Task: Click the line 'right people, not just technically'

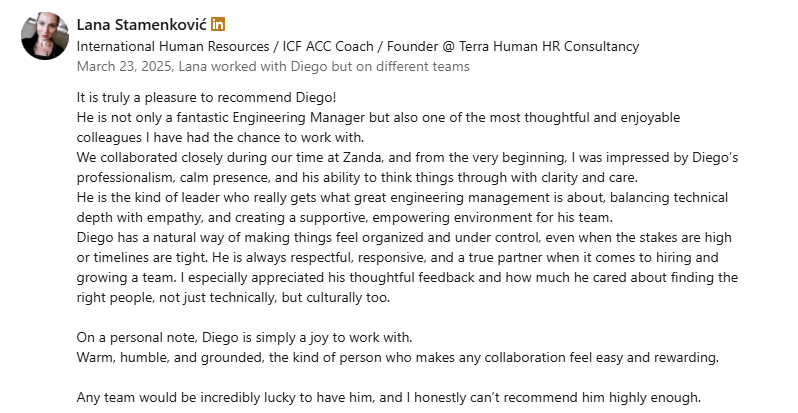Action: [233, 298]
